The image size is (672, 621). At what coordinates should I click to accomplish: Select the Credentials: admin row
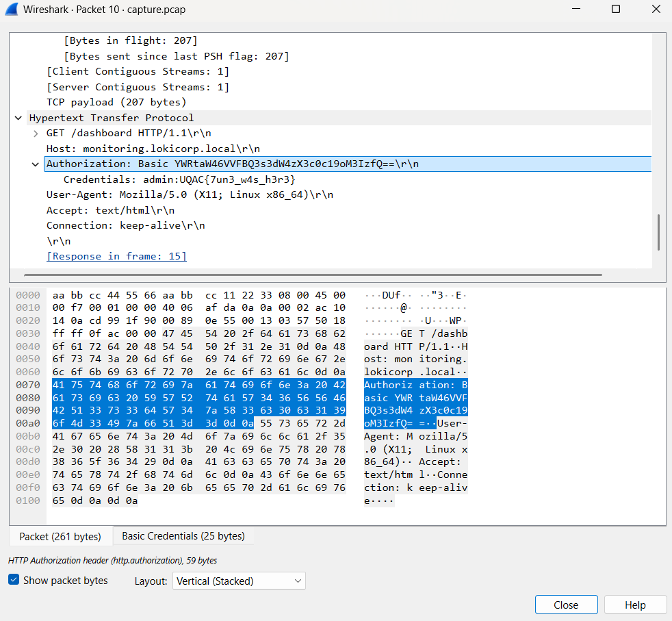click(x=179, y=179)
